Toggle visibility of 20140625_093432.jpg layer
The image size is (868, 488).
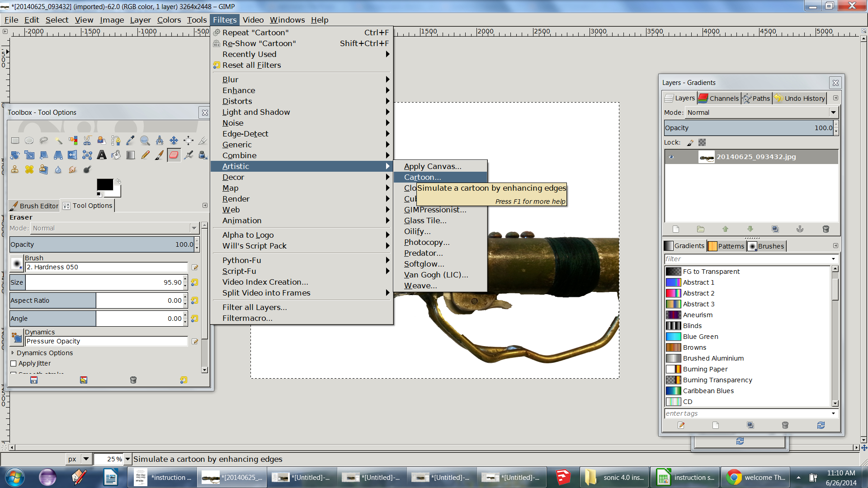coord(671,157)
